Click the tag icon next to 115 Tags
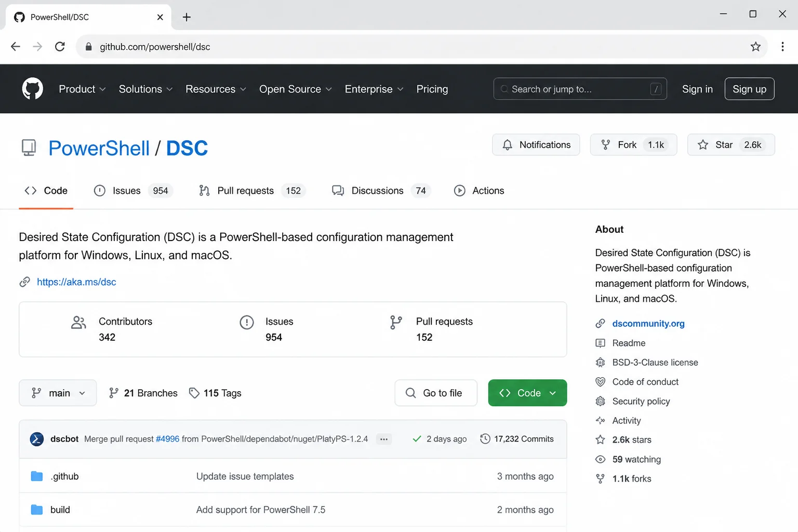798x532 pixels. click(x=194, y=393)
